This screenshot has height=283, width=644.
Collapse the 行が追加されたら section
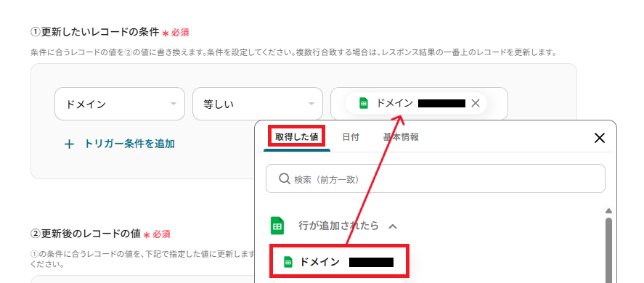[393, 226]
